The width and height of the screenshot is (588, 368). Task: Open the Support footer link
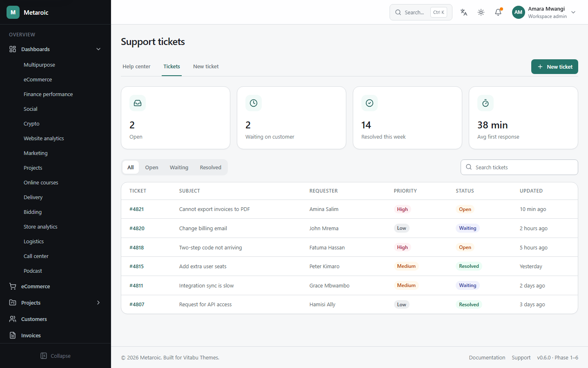[521, 357]
